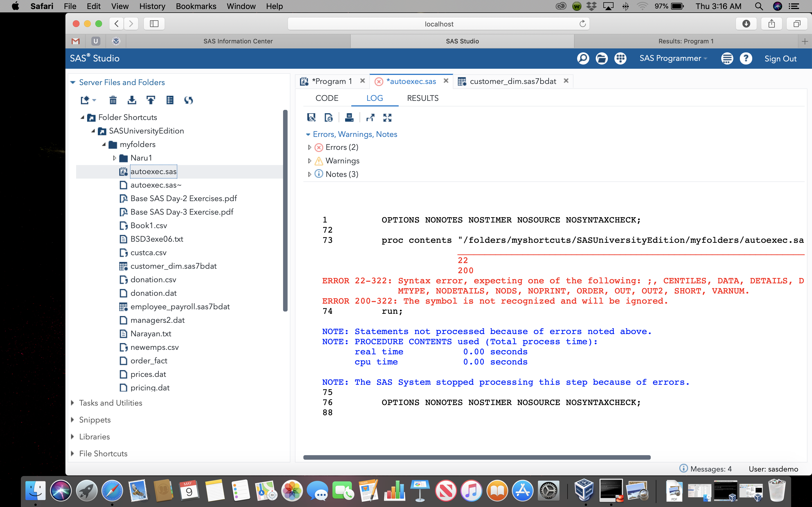Expand the Naru1 folder
812x507 pixels.
[114, 158]
